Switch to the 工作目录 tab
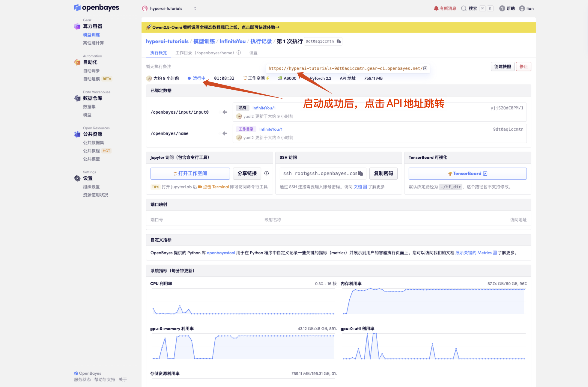This screenshot has height=387, width=588. click(x=184, y=53)
